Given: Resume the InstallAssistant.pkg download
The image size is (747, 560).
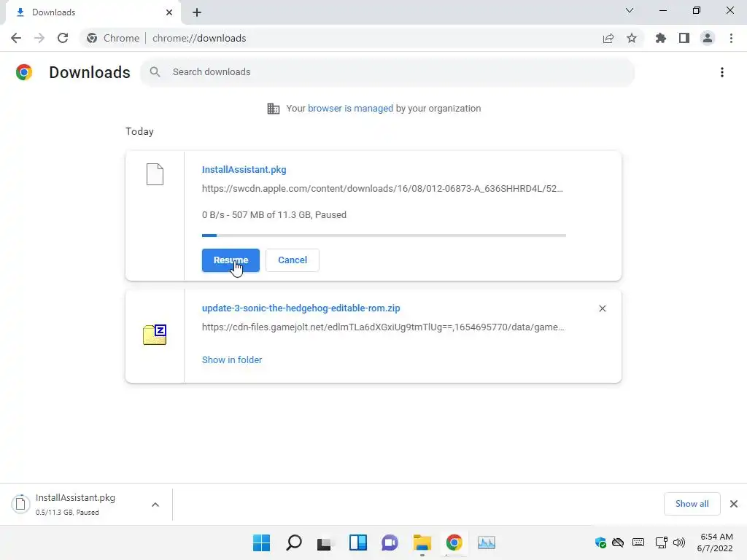Looking at the screenshot, I should (x=231, y=260).
